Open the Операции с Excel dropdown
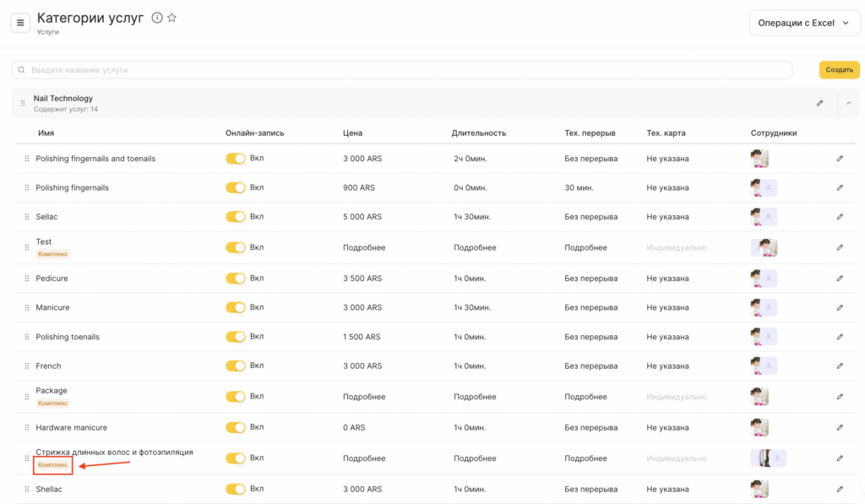Image resolution: width=865 pixels, height=504 pixels. tap(805, 23)
